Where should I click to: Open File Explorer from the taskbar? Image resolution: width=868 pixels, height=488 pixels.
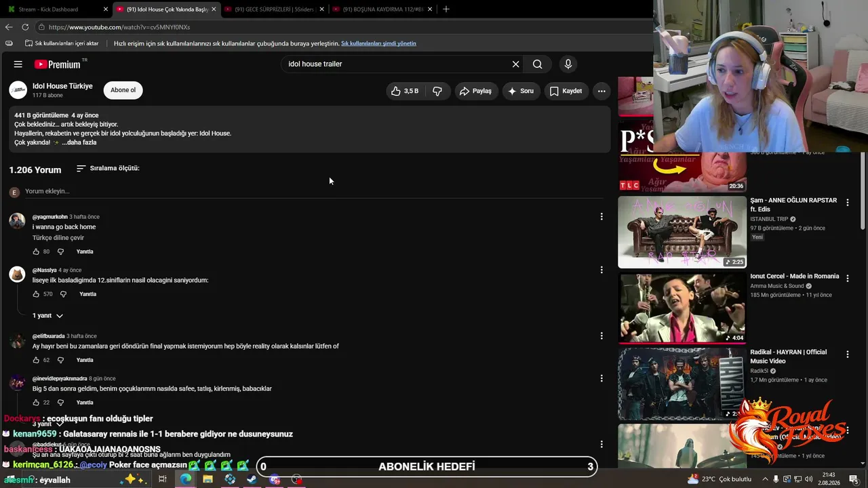pyautogui.click(x=208, y=479)
